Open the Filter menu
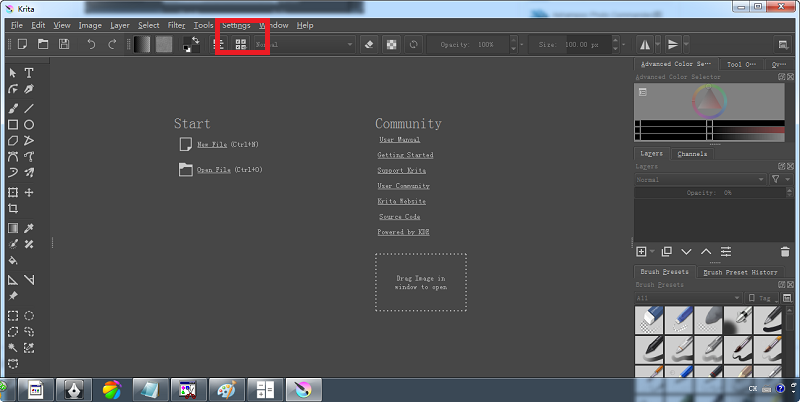Viewport: 800px width, 402px height. coord(177,25)
